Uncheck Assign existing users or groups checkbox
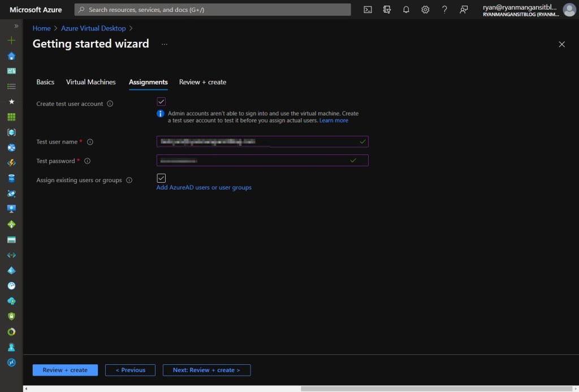 [x=161, y=178]
